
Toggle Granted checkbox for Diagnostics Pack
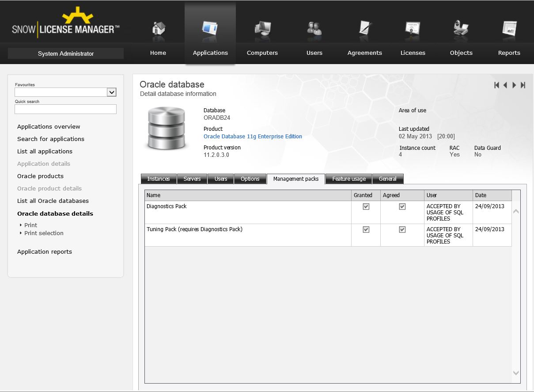pyautogui.click(x=366, y=206)
